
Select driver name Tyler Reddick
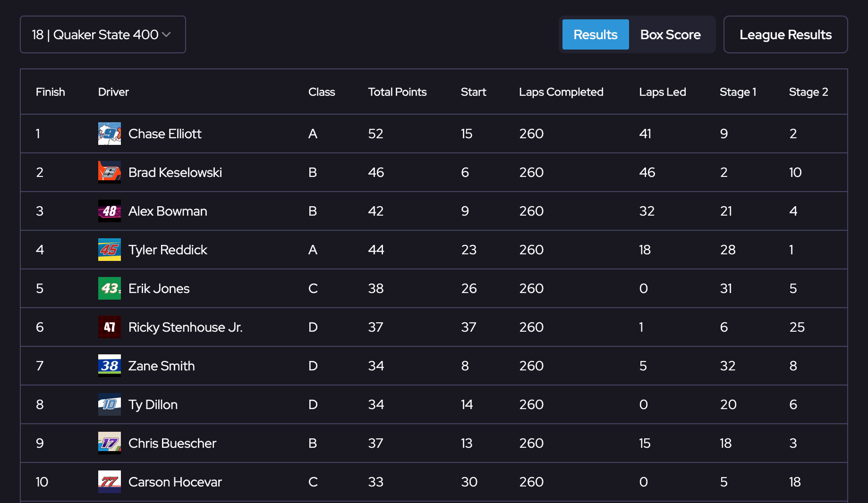pyautogui.click(x=168, y=250)
